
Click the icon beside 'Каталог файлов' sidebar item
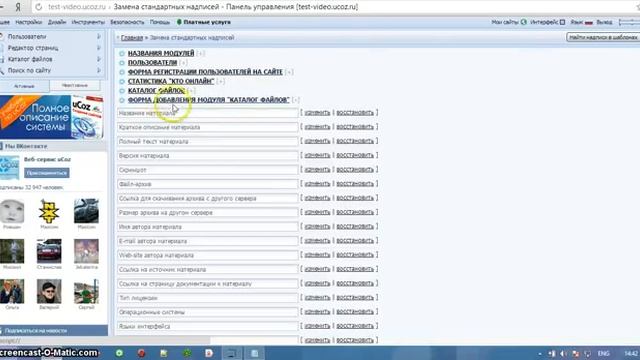(2, 59)
